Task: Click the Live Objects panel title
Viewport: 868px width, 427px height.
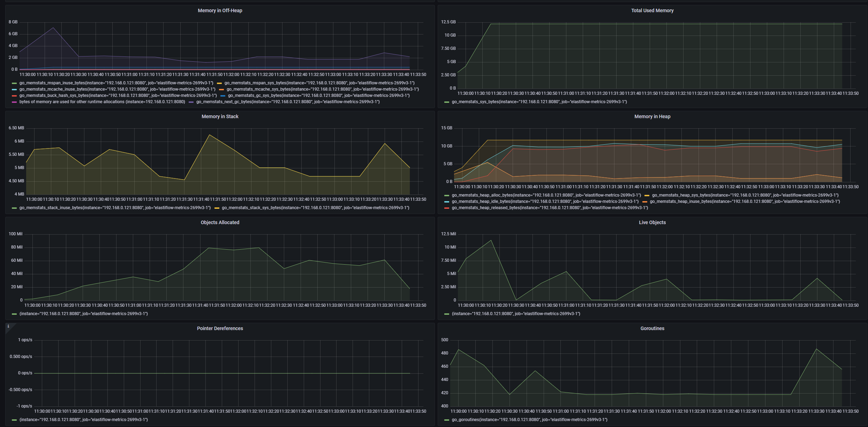Action: pos(652,222)
